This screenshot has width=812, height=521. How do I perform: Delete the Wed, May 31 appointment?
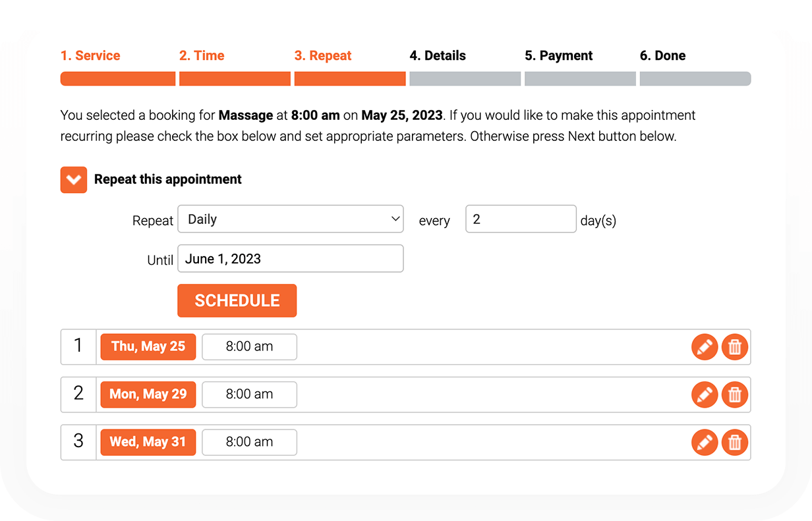pos(735,442)
